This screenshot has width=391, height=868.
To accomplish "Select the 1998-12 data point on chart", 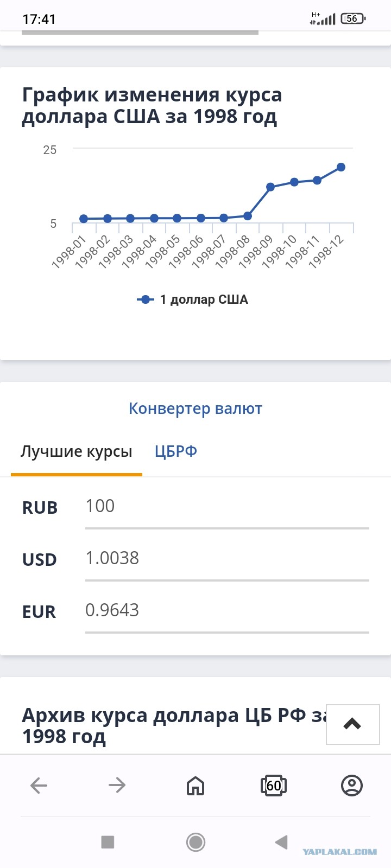I will coord(341,167).
